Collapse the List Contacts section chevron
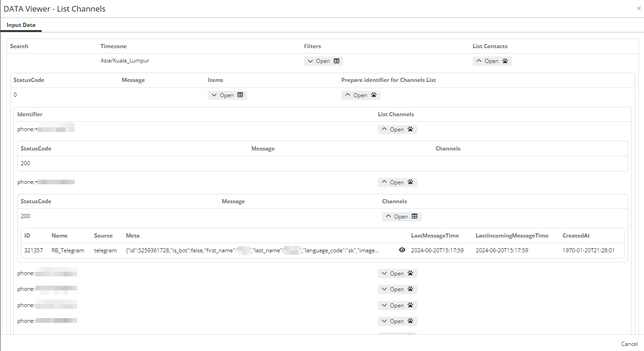The image size is (644, 351). (479, 61)
